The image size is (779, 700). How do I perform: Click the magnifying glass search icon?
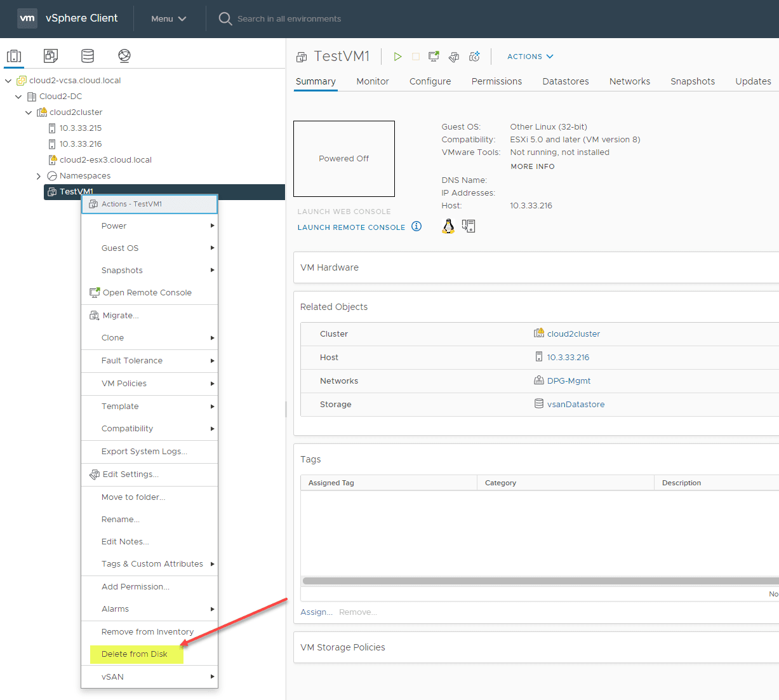225,18
